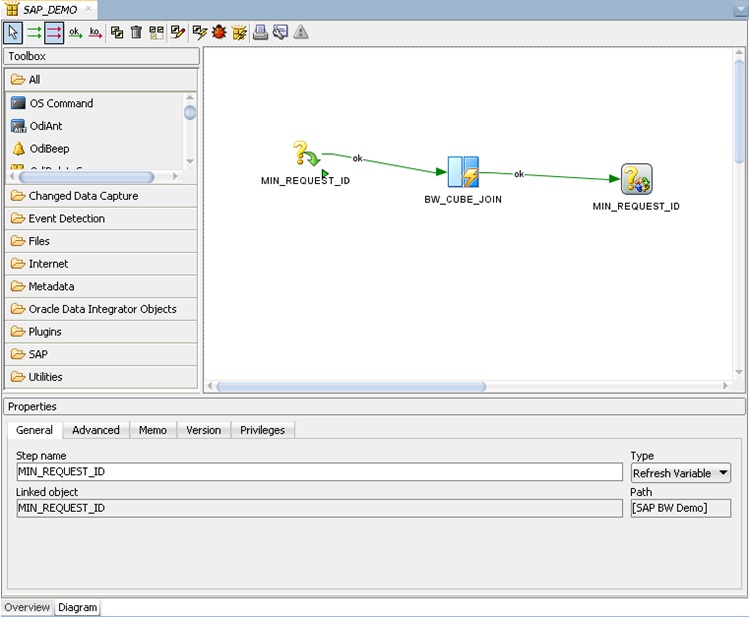Open the Version tab
750x617 pixels.
pyautogui.click(x=203, y=430)
